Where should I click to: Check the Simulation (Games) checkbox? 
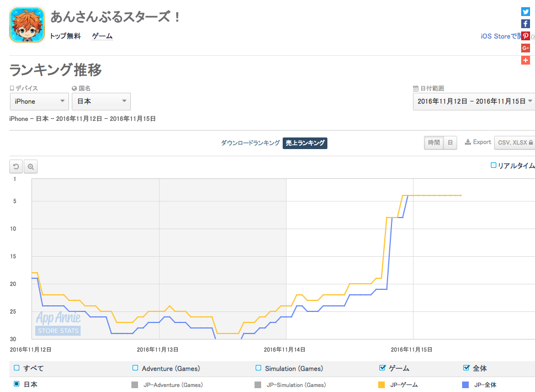coord(258,368)
